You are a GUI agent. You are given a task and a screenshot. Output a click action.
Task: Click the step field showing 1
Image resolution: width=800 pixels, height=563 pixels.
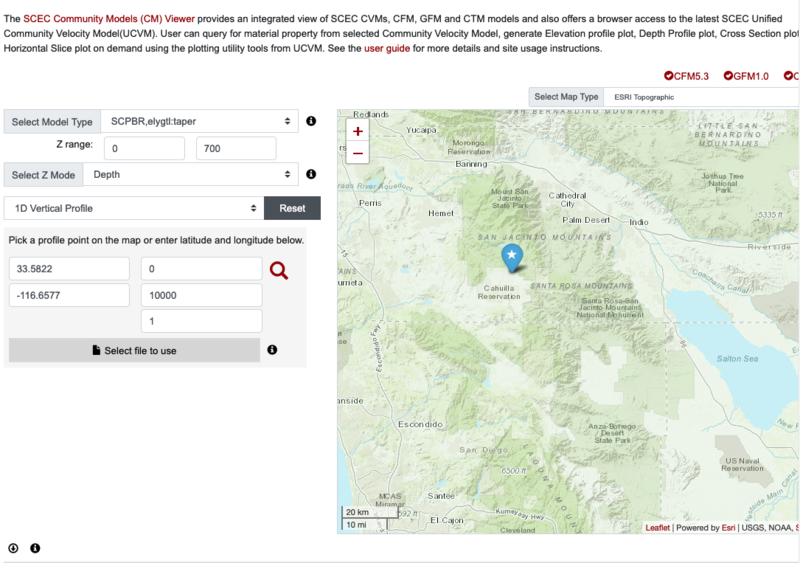click(202, 321)
